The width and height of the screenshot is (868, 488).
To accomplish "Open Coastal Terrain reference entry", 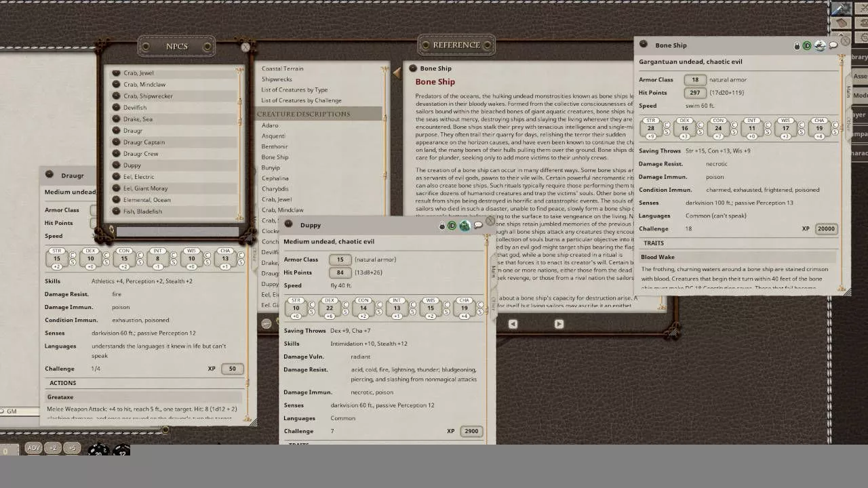I will pos(282,68).
